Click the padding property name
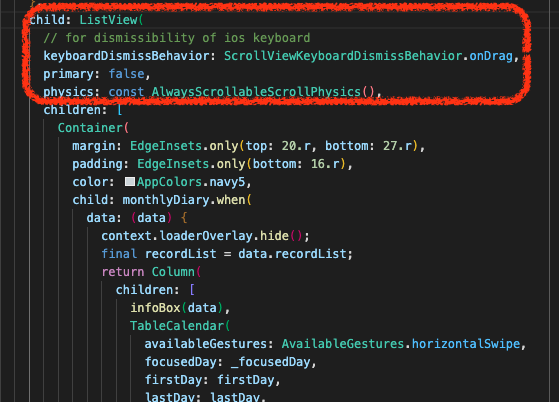Screen dimensions: 559x402 click(x=97, y=164)
